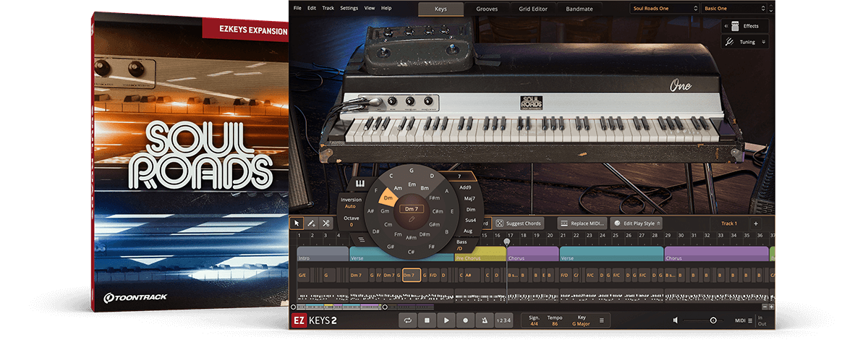The width and height of the screenshot is (868, 353).
Task: Select the scissors cut tool
Action: click(326, 224)
